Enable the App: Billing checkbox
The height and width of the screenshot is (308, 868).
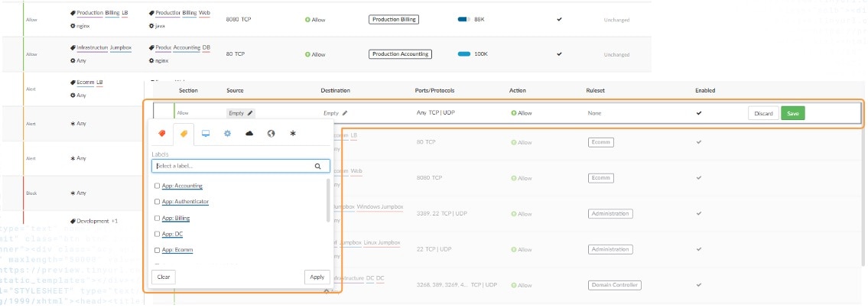[157, 218]
